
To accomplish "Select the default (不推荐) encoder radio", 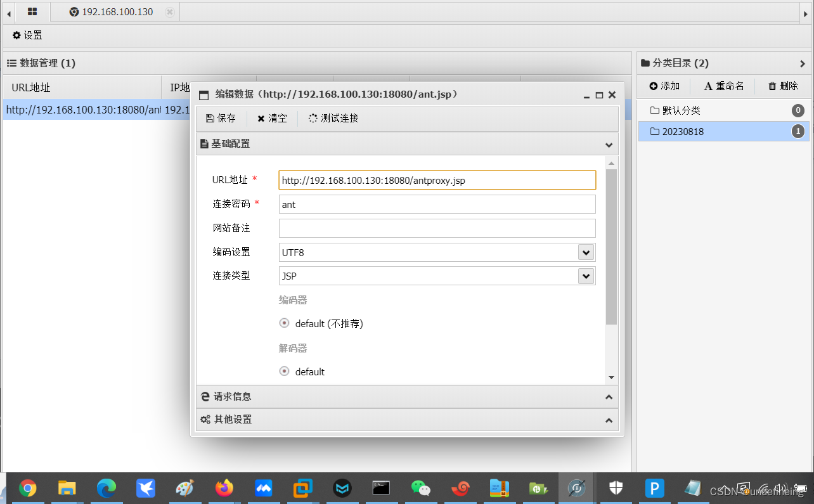I will coord(285,323).
